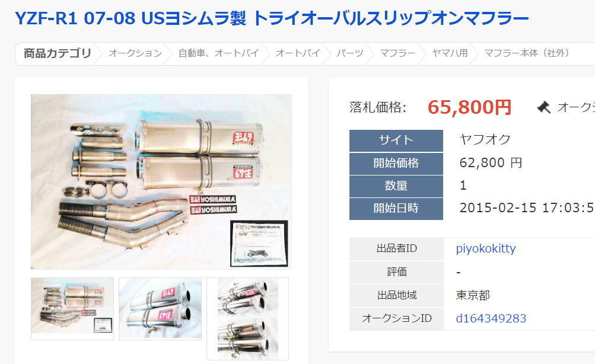The image size is (595, 364).
Task: Click the オークションID label cell
Action: (x=396, y=318)
